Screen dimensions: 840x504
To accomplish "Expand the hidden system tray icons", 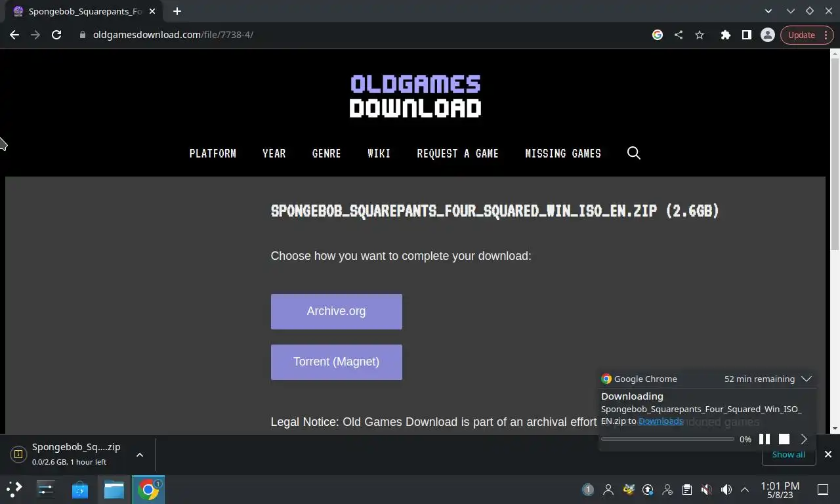I will (745, 490).
